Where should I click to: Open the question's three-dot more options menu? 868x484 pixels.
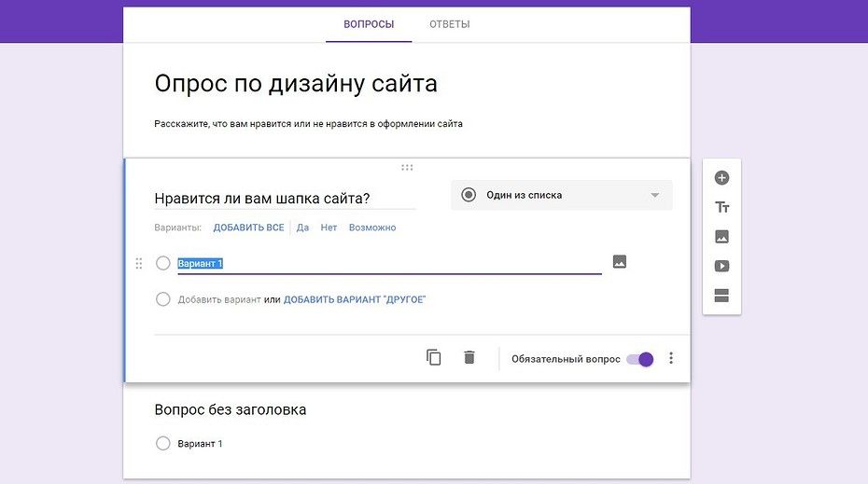pyautogui.click(x=671, y=358)
